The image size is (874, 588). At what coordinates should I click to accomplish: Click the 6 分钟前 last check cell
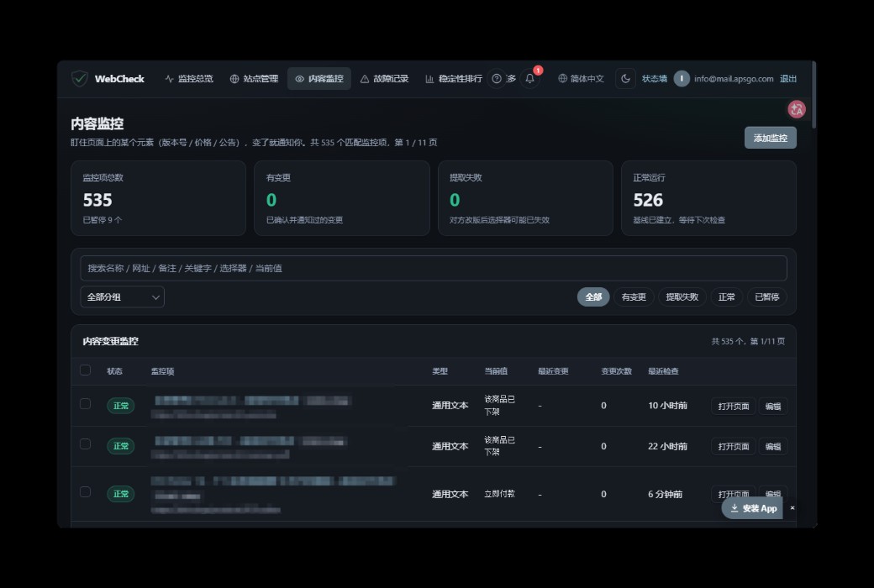coord(665,495)
